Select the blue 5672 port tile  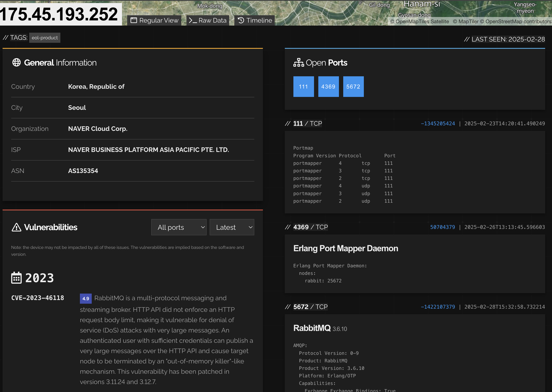(x=353, y=87)
